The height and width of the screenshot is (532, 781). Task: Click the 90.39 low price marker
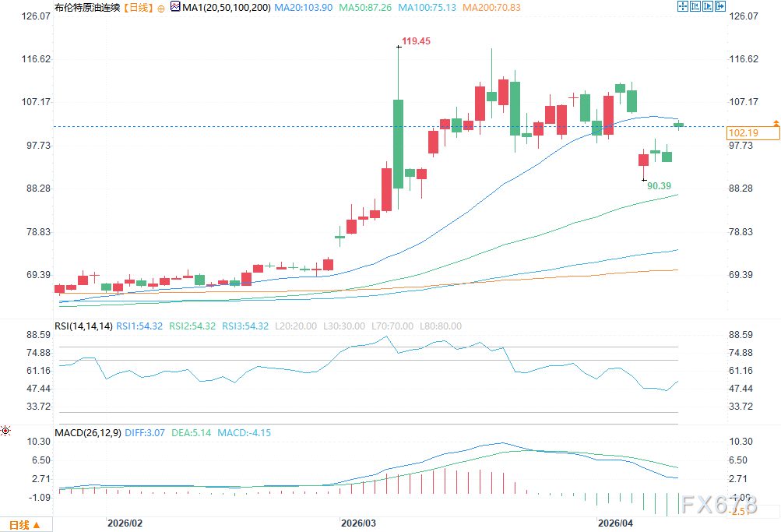point(659,186)
